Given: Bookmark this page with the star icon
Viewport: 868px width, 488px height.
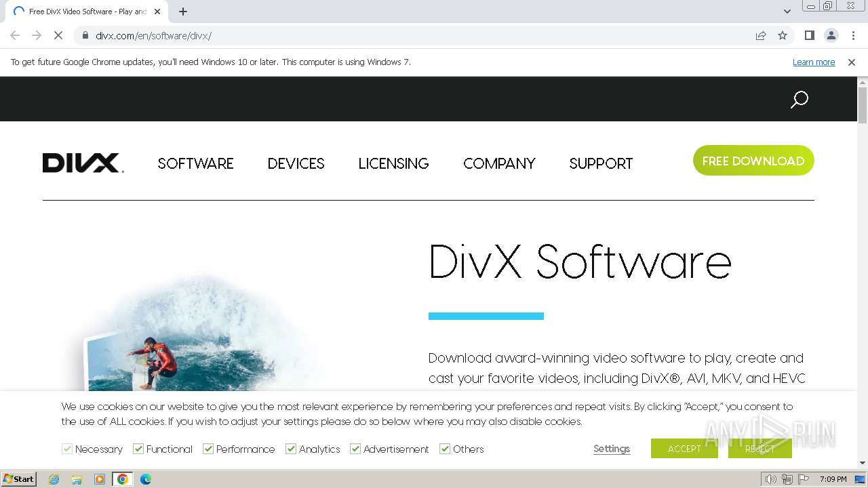Looking at the screenshot, I should (783, 35).
